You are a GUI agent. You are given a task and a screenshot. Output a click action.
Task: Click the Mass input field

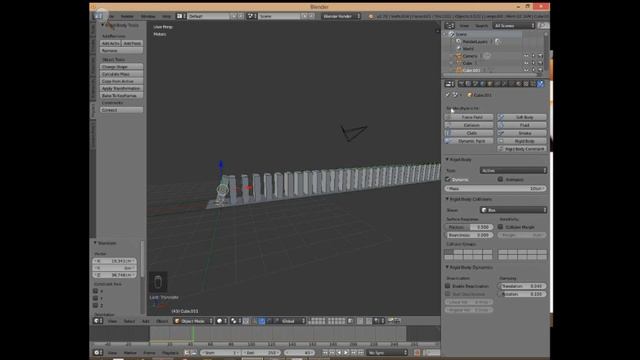pos(496,189)
